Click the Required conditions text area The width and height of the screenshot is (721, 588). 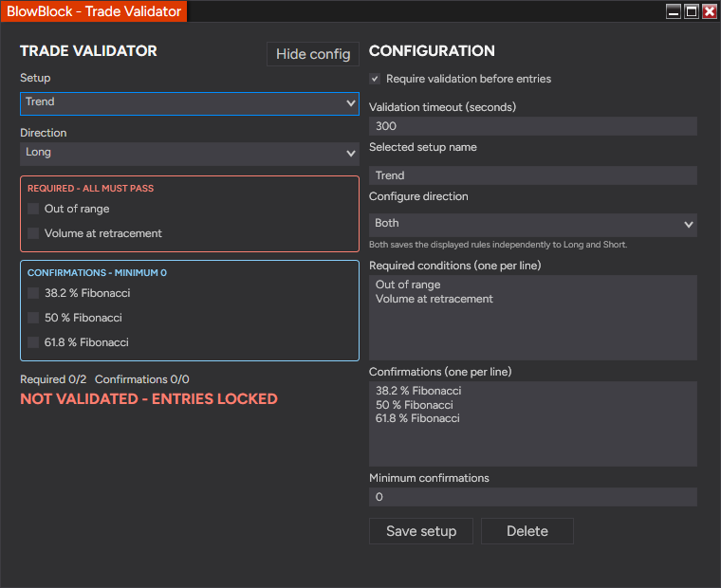coord(533,318)
